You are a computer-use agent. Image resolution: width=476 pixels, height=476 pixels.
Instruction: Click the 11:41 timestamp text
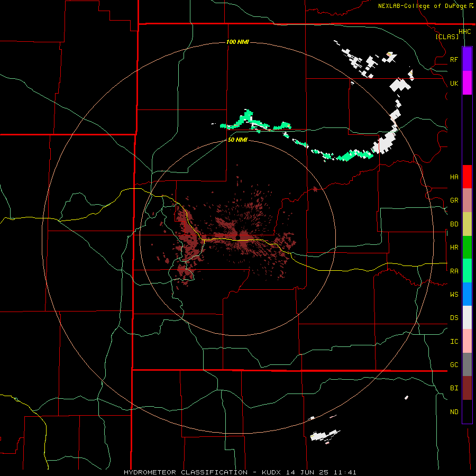344,472
